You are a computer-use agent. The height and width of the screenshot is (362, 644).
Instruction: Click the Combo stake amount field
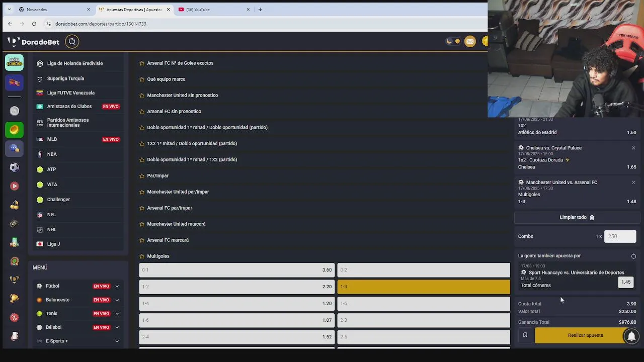pyautogui.click(x=620, y=236)
